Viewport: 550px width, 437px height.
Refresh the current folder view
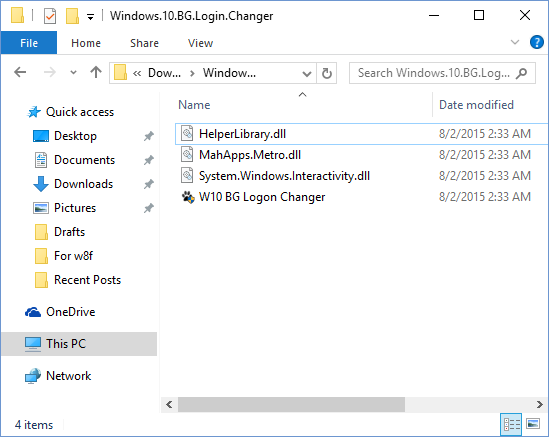pos(327,73)
